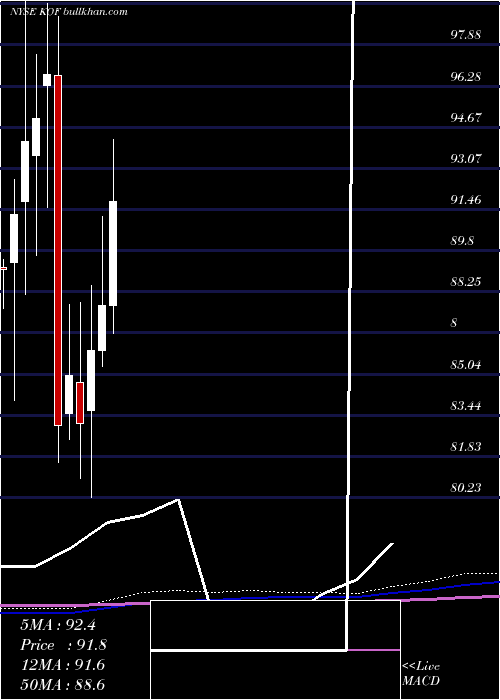
Task: Click the tall red candlestick body
Action: pyautogui.click(x=58, y=250)
